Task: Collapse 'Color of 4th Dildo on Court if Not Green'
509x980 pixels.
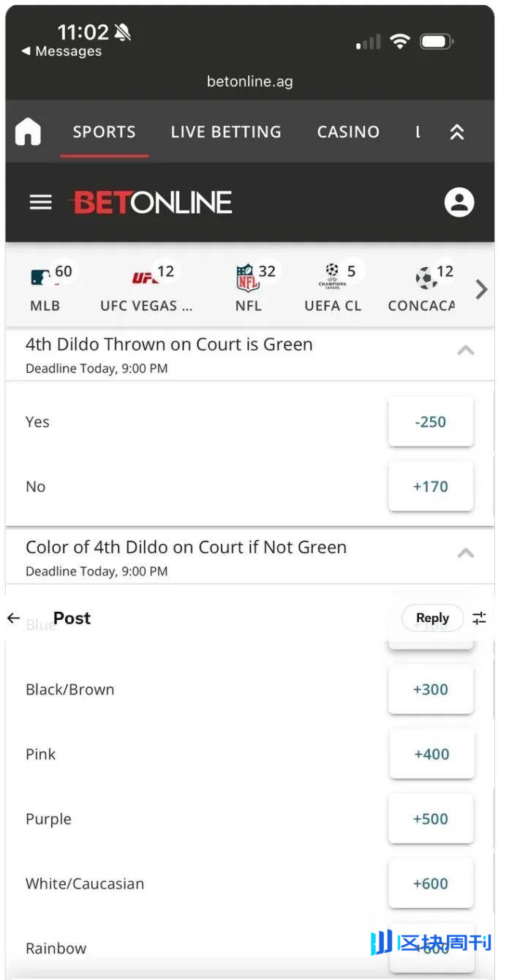Action: (x=466, y=553)
